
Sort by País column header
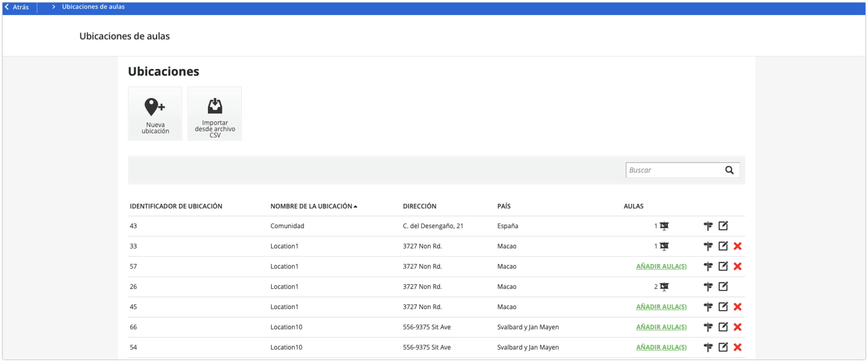point(504,206)
